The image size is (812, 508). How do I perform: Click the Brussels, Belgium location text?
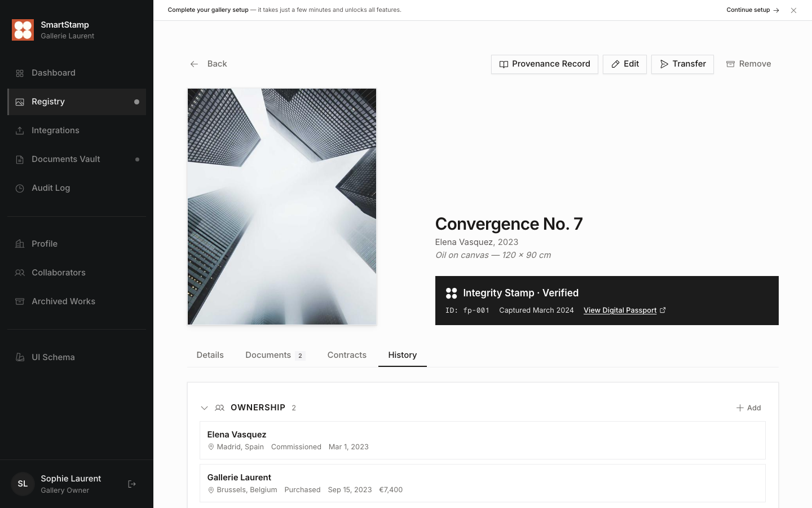tap(247, 489)
